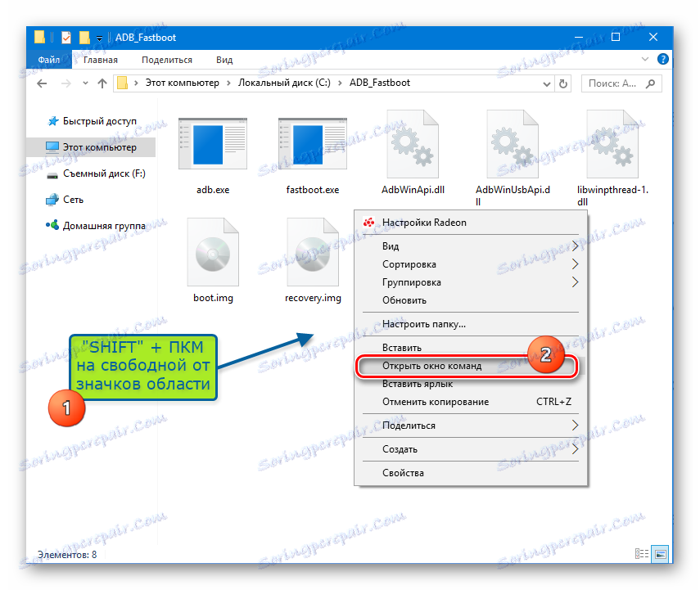This screenshot has height=590, width=700.
Task: Expand the ribbon with the chevron
Action: pos(644,59)
